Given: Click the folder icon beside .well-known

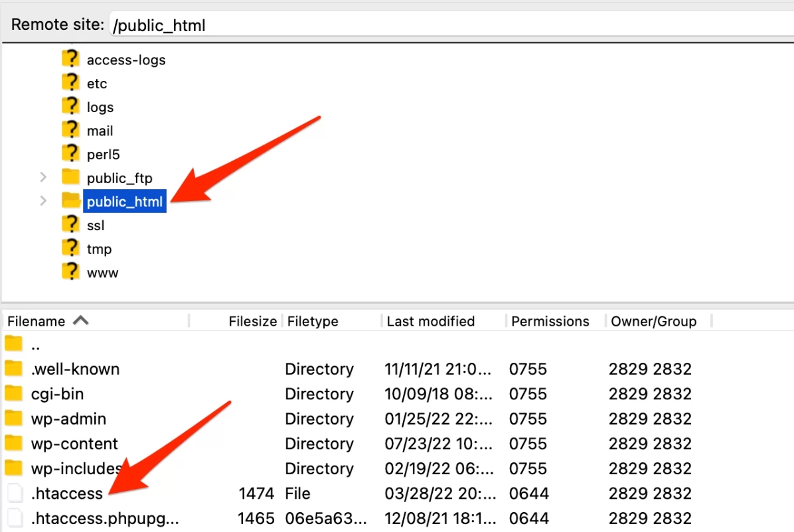Looking at the screenshot, I should pyautogui.click(x=15, y=369).
